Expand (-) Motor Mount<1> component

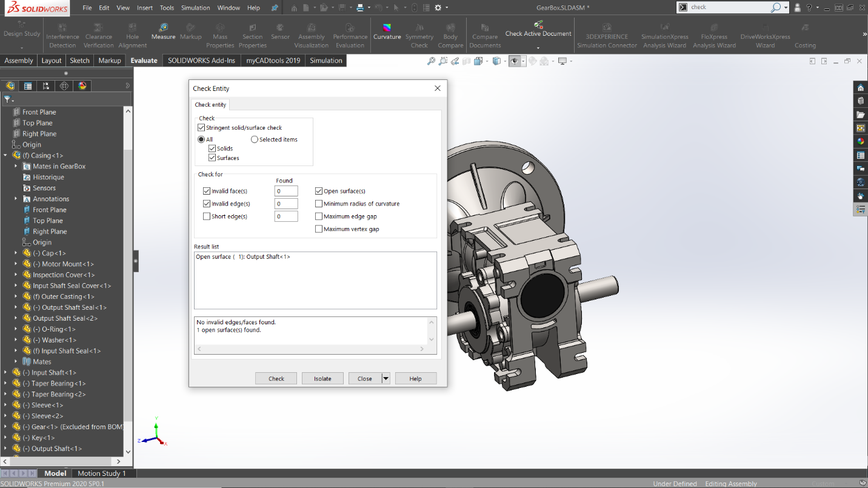16,264
